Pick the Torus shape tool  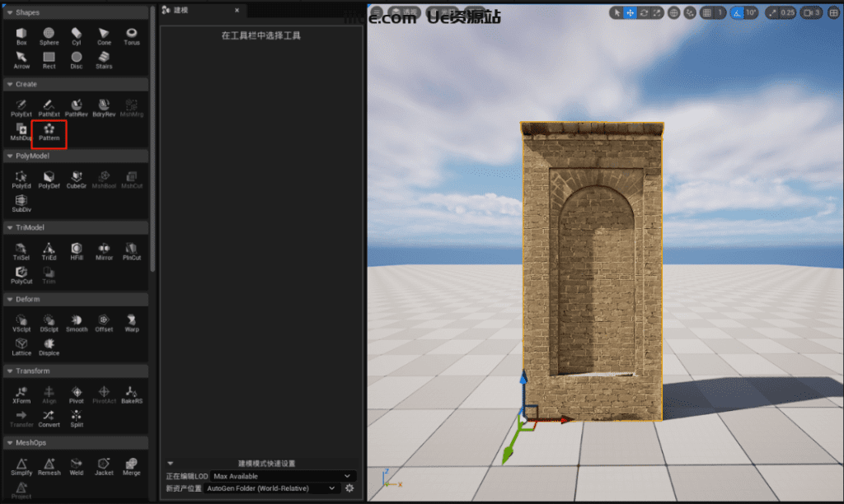(x=131, y=35)
